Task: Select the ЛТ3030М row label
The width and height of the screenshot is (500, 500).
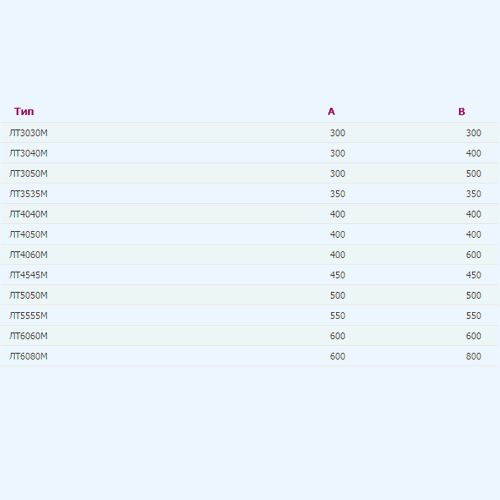Action: (28, 133)
